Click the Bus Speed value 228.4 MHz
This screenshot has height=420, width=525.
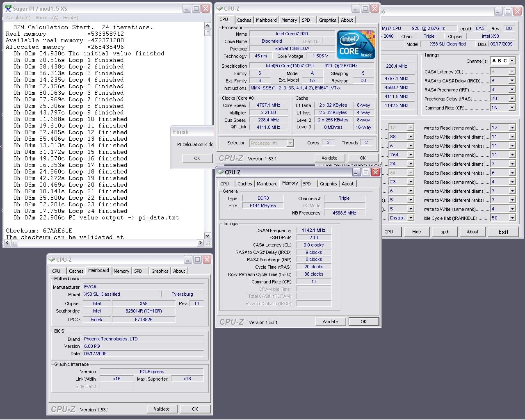tap(269, 120)
